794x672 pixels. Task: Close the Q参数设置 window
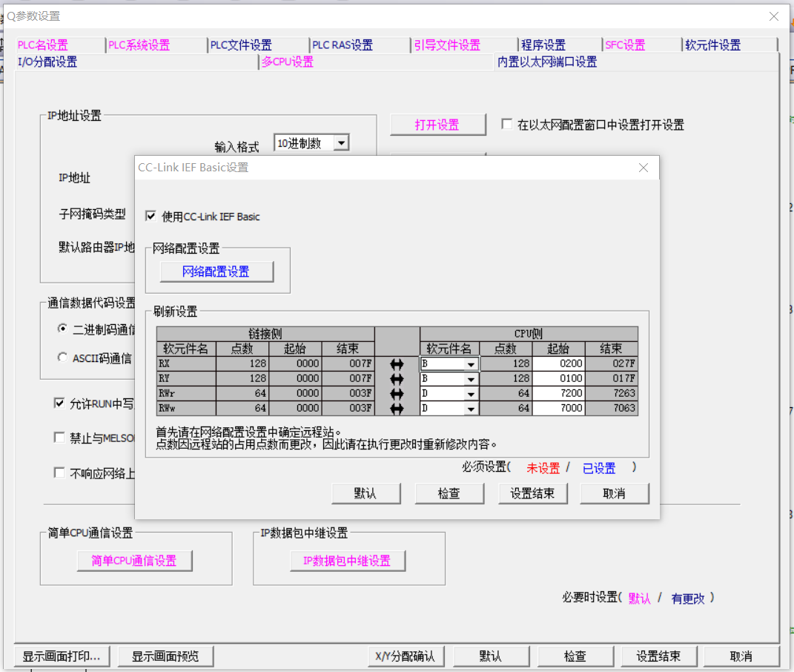pos(773,16)
